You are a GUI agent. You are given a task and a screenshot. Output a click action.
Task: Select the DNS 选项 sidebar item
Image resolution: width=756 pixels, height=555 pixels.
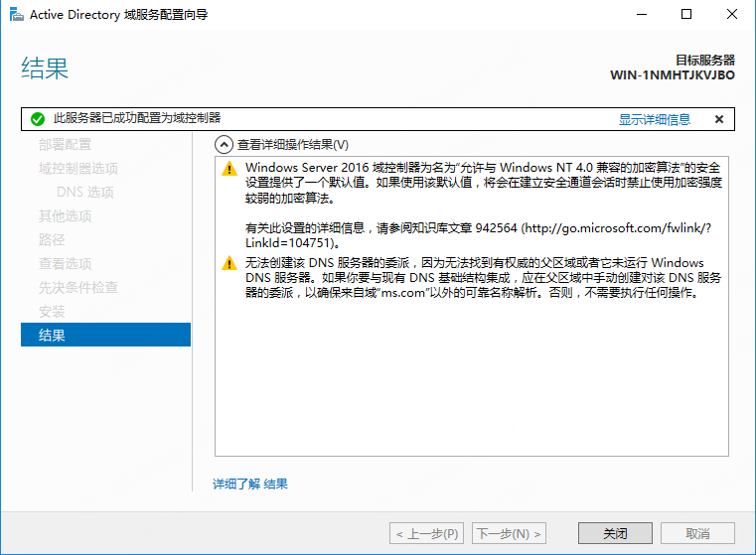point(85,192)
